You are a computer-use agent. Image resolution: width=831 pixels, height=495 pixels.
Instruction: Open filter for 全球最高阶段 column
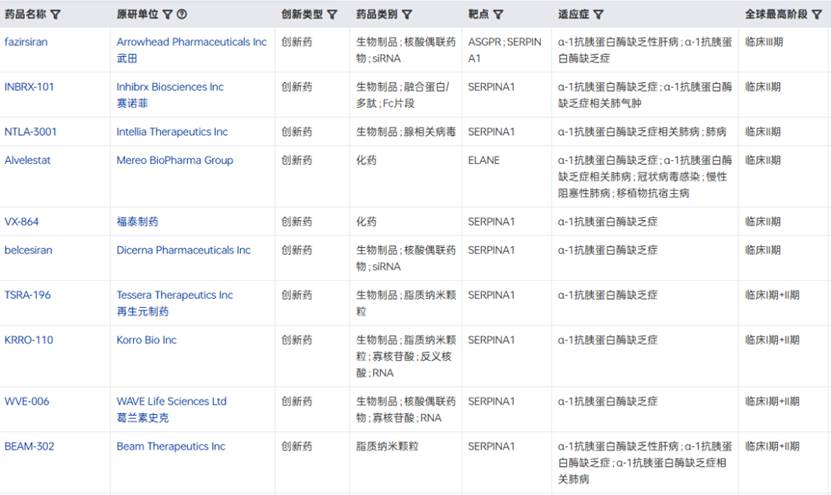(x=817, y=15)
